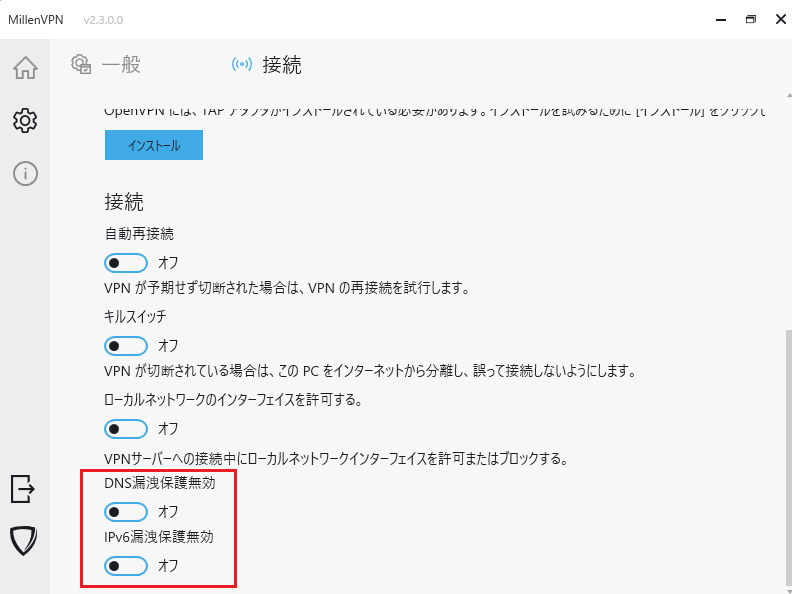Open settings via sidebar gear icon
Screen dimensions: 792x594
coord(25,121)
